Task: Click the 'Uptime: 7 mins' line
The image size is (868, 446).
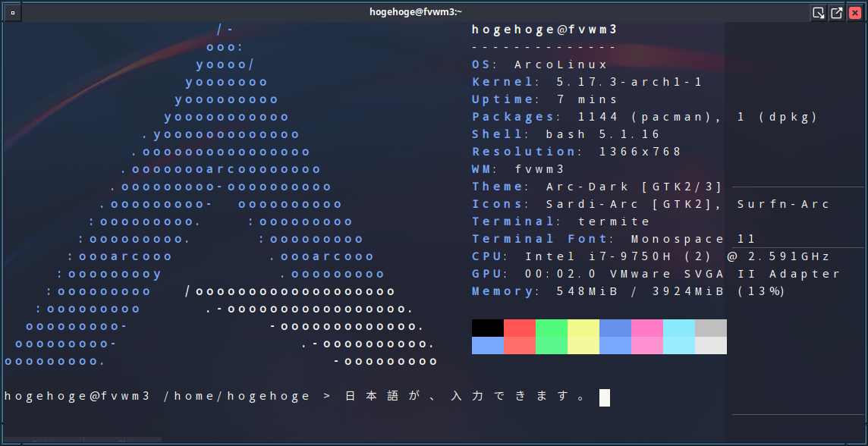Action: [545, 99]
